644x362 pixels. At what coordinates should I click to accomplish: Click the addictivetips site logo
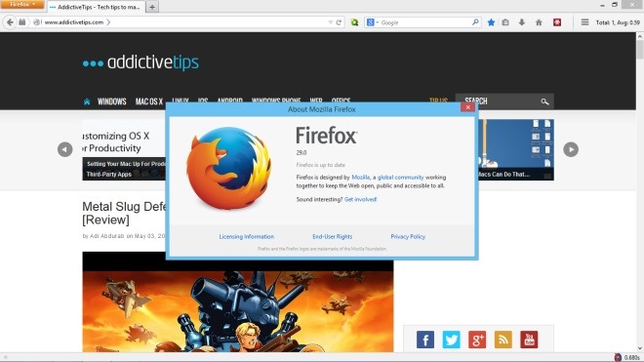[141, 62]
